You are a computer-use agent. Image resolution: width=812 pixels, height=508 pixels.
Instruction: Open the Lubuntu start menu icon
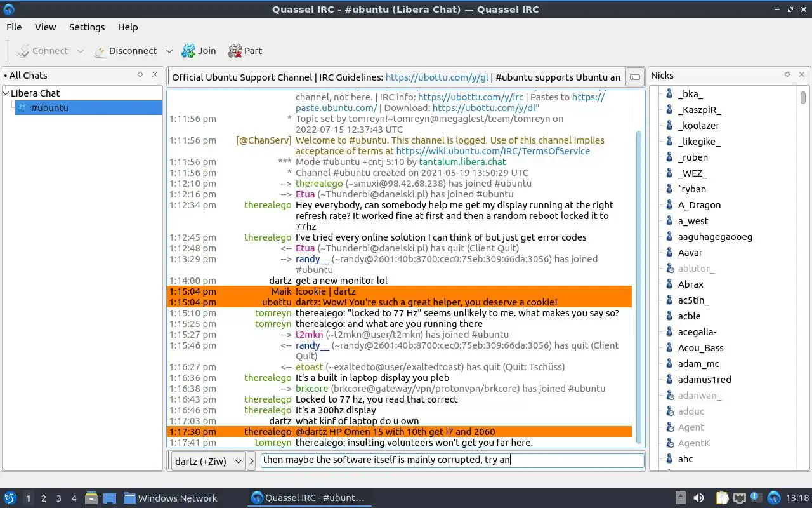pos(10,498)
